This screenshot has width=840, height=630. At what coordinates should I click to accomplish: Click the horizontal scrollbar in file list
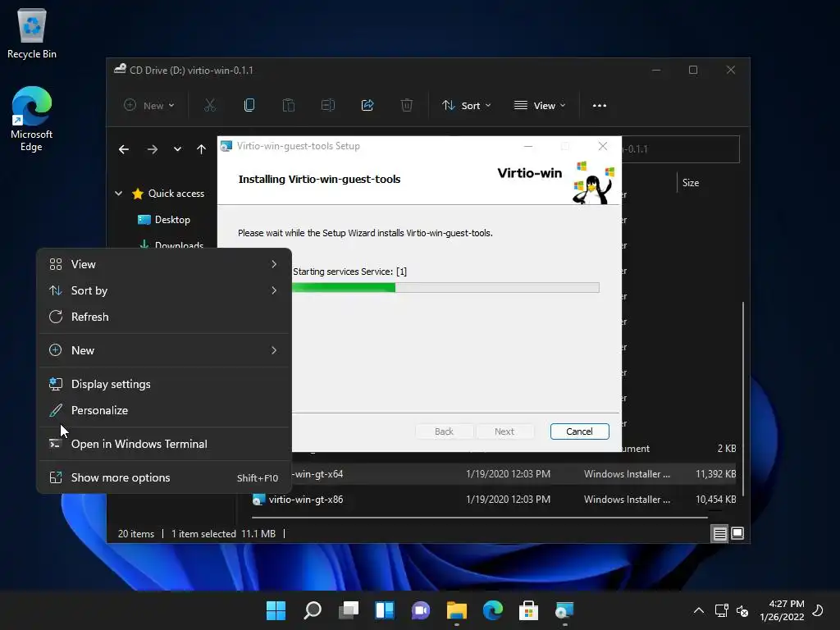pos(480,518)
